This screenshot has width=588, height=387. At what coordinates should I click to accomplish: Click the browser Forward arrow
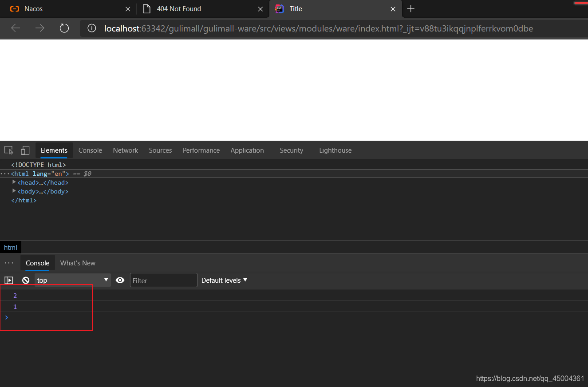(40, 28)
